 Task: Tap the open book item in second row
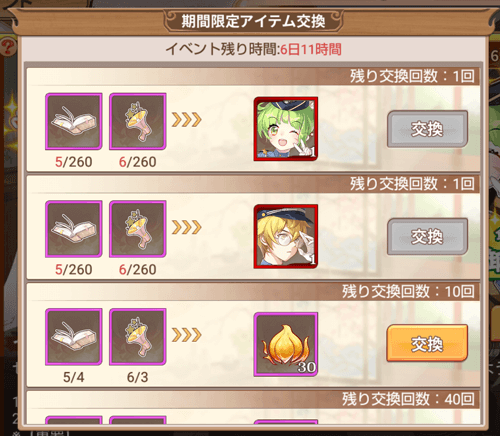tap(74, 229)
